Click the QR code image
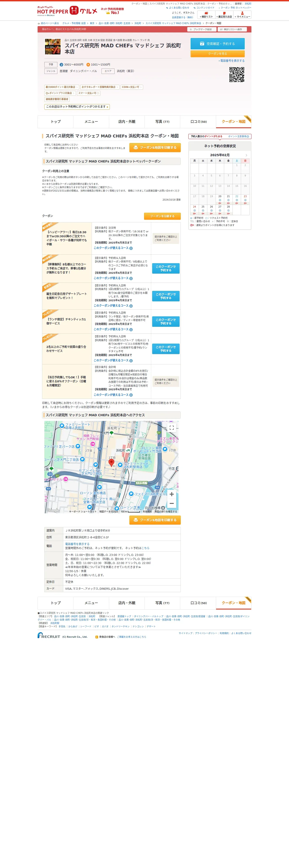Viewport: 289px width, 868px height. (237, 74)
